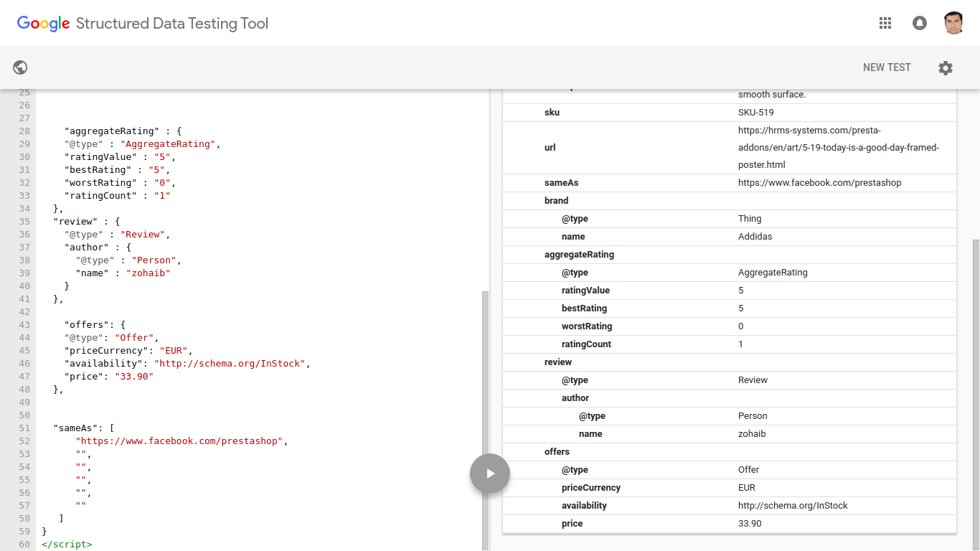Click the brand row in results

point(729,201)
